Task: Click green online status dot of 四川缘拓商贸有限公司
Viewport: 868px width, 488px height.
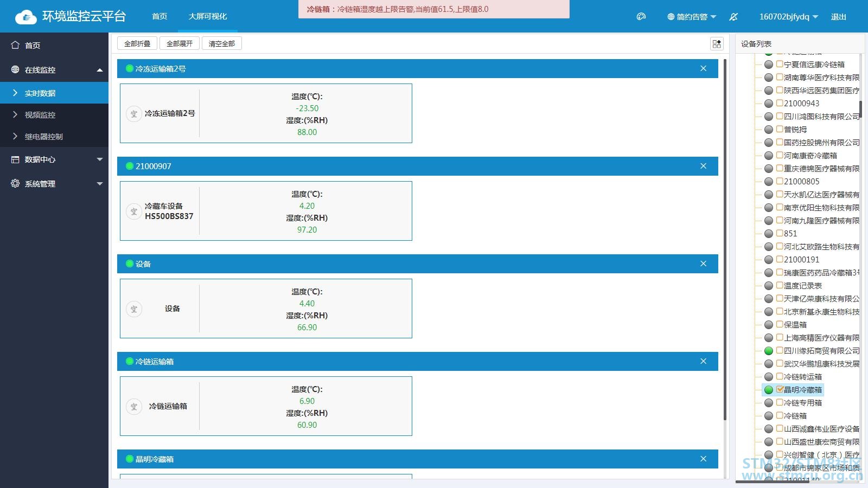Action: pyautogui.click(x=769, y=351)
